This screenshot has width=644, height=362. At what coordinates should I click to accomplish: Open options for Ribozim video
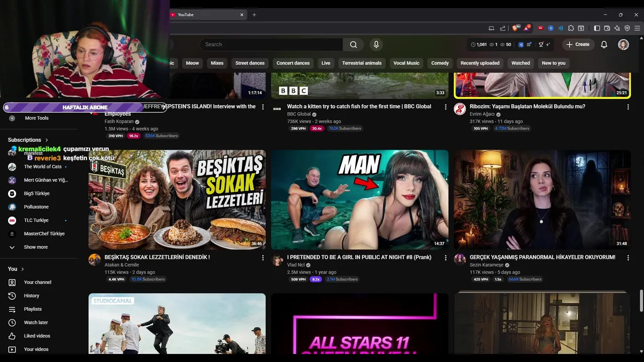(628, 107)
